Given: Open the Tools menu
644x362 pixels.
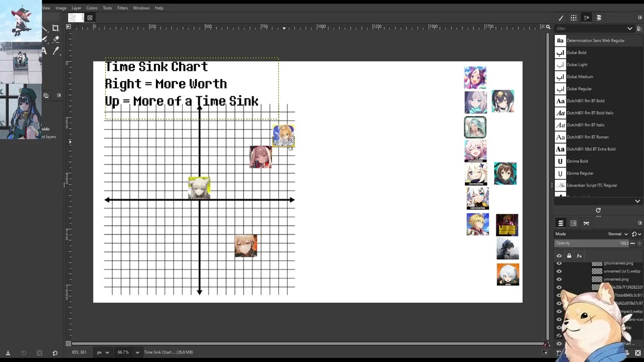Looking at the screenshot, I should (x=107, y=8).
